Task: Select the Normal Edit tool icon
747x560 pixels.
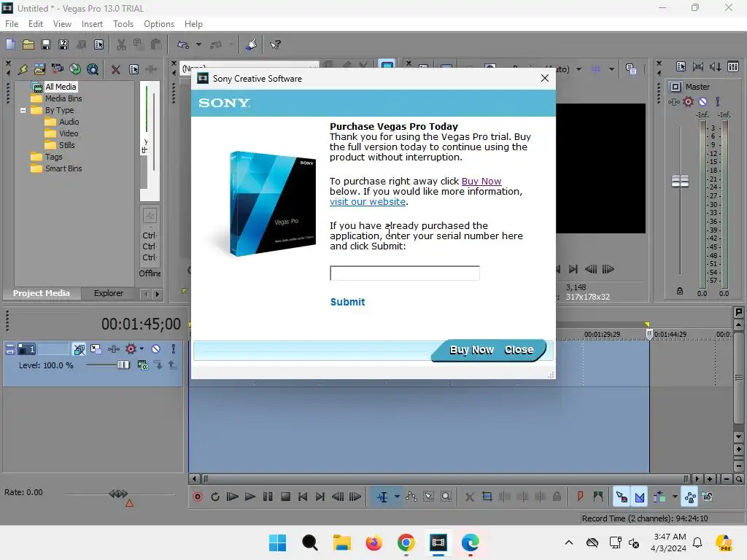Action: tap(382, 497)
